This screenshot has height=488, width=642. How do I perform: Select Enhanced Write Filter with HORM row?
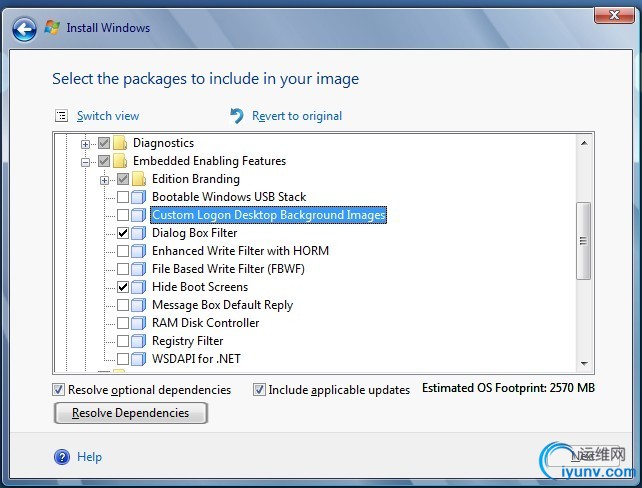pyautogui.click(x=240, y=251)
